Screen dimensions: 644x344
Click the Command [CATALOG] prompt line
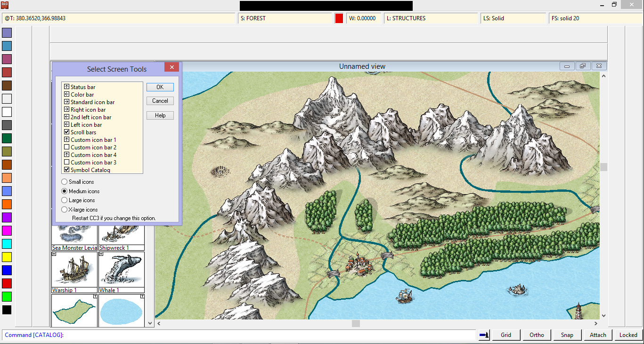click(x=239, y=335)
